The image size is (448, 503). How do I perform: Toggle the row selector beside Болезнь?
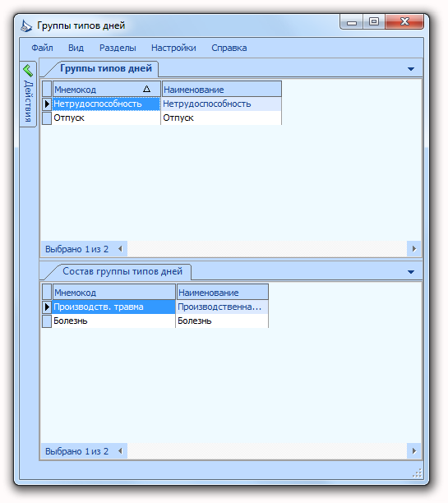pyautogui.click(x=47, y=321)
